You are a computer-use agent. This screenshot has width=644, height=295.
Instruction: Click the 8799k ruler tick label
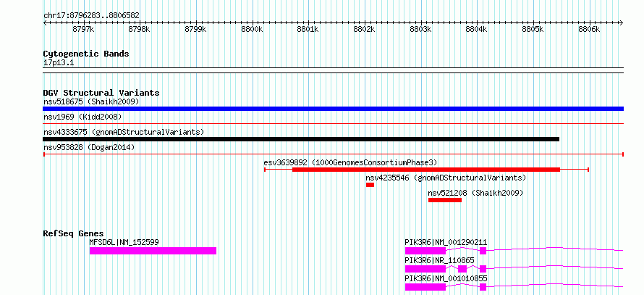coord(196,30)
